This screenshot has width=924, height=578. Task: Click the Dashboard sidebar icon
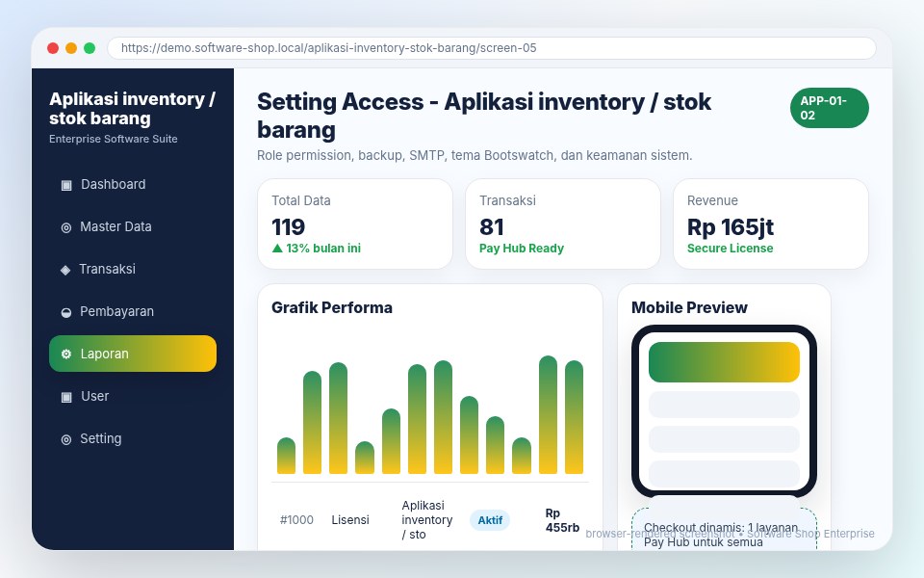click(x=66, y=185)
